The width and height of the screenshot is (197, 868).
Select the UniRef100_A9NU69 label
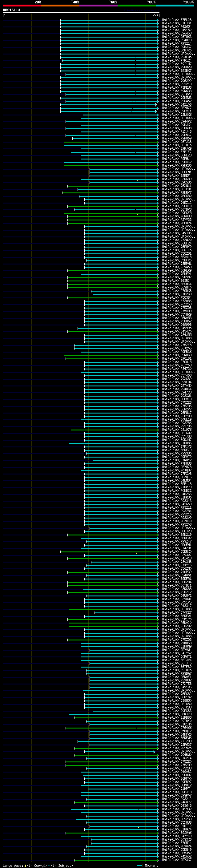point(177,139)
